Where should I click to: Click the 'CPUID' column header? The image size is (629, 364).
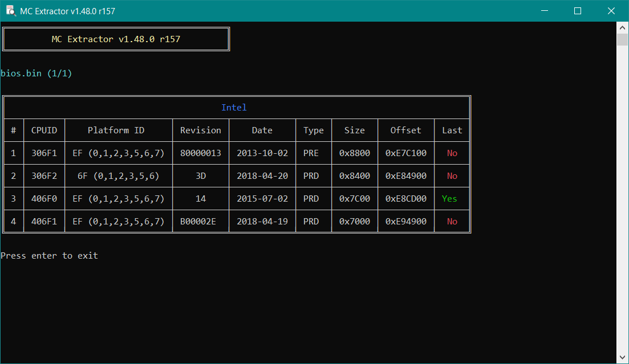tap(44, 130)
